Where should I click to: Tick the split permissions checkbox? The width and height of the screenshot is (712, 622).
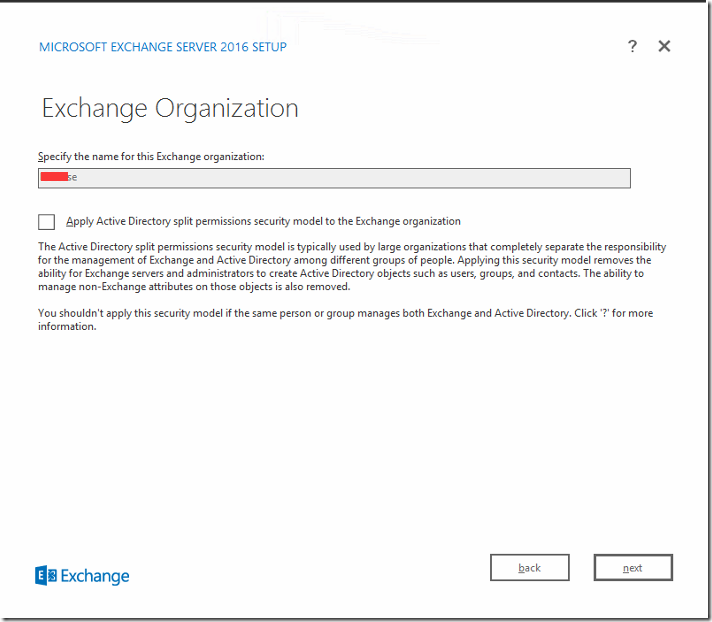[46, 222]
